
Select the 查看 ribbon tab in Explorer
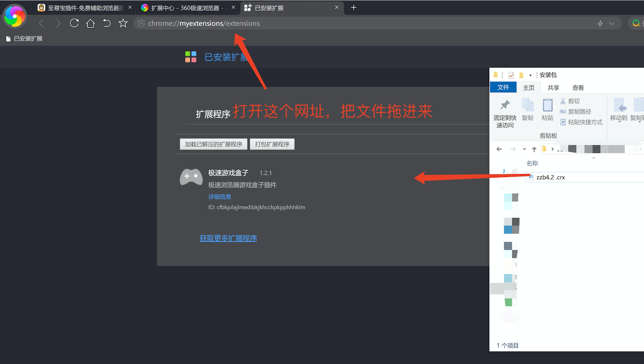578,88
